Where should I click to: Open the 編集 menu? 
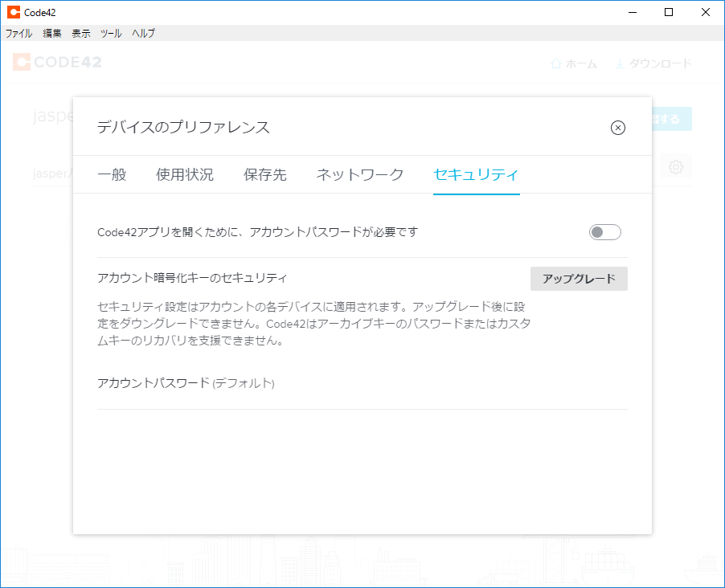click(52, 33)
